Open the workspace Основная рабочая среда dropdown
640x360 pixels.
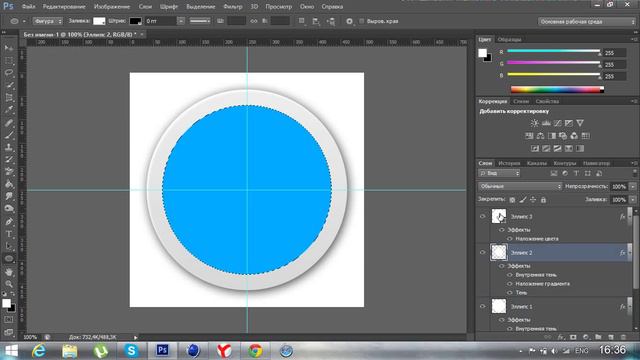(587, 22)
